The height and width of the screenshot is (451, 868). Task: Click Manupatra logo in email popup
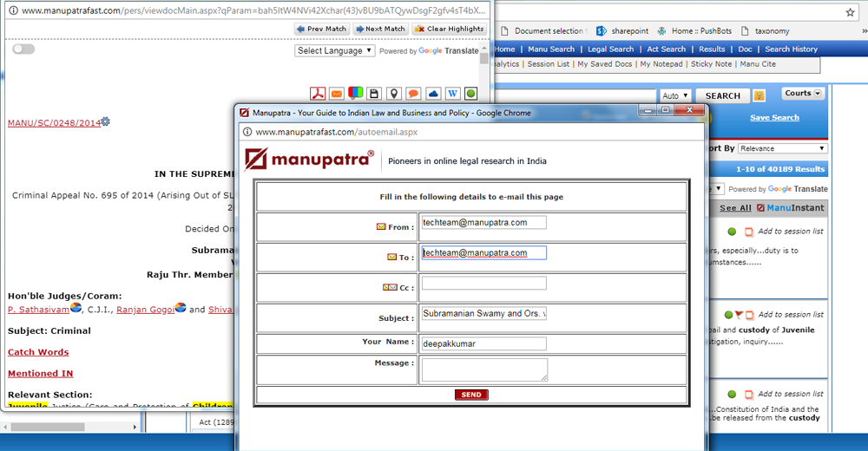click(x=310, y=160)
